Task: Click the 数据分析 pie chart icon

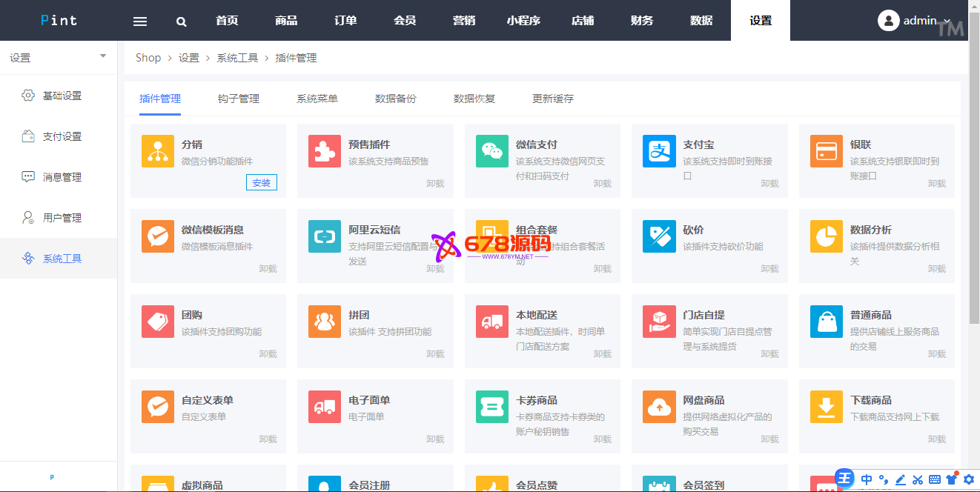Action: tap(827, 236)
